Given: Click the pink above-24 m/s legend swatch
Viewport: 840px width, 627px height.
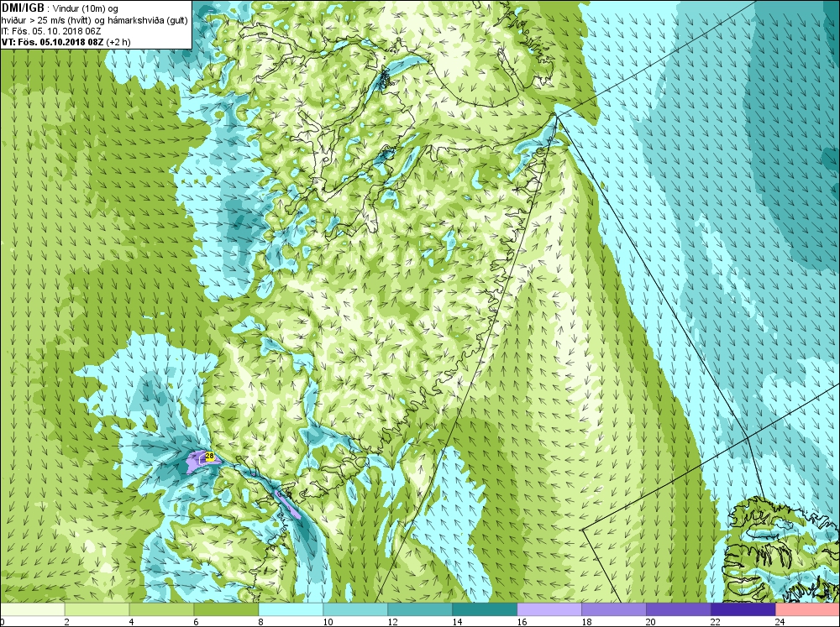Looking at the screenshot, I should pyautogui.click(x=807, y=609).
